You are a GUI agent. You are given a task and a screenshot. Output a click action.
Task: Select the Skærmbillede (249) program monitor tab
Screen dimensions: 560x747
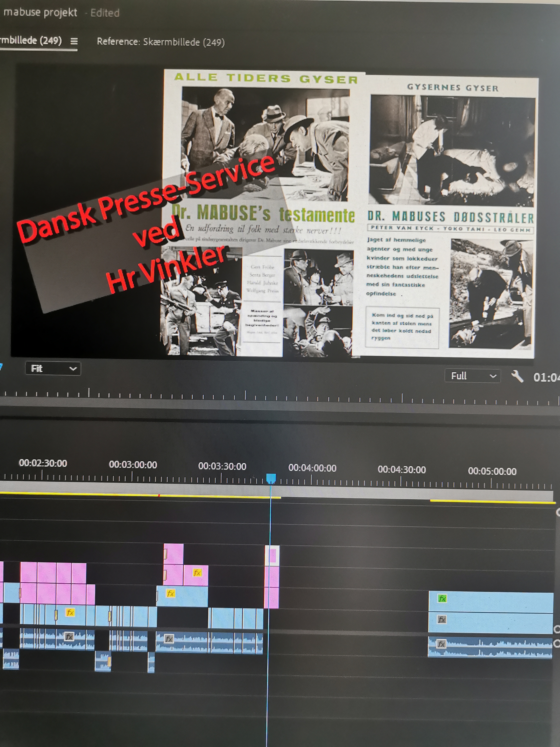tap(31, 41)
